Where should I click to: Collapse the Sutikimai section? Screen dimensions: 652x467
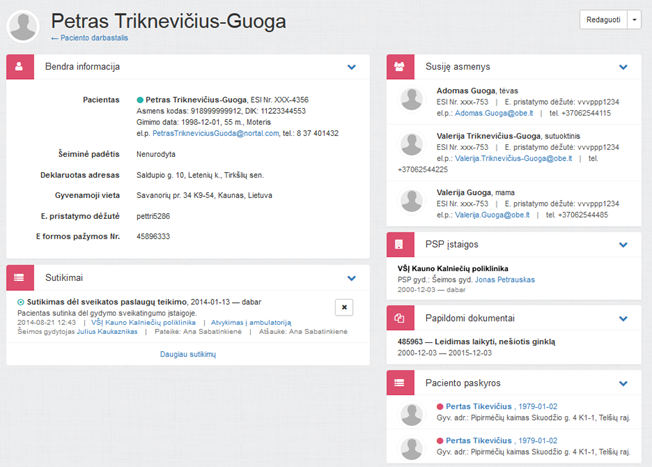[352, 278]
